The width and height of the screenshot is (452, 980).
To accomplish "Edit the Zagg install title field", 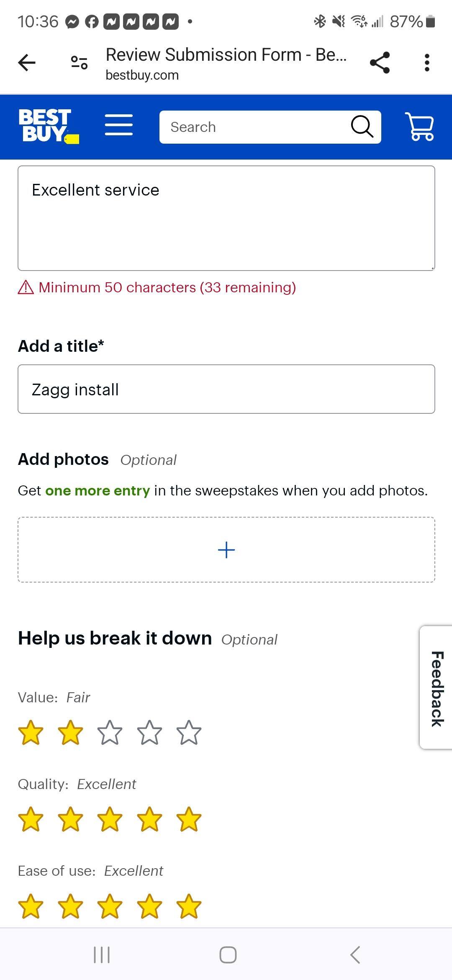I will tap(226, 389).
